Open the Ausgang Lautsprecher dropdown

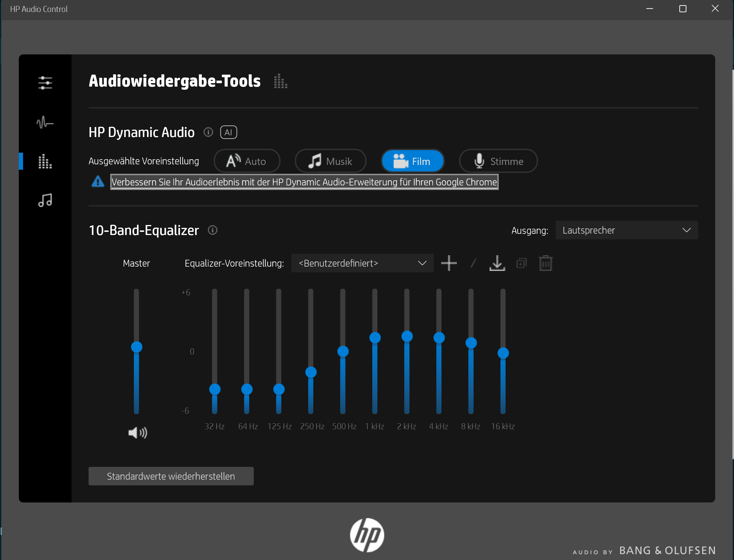click(x=626, y=230)
